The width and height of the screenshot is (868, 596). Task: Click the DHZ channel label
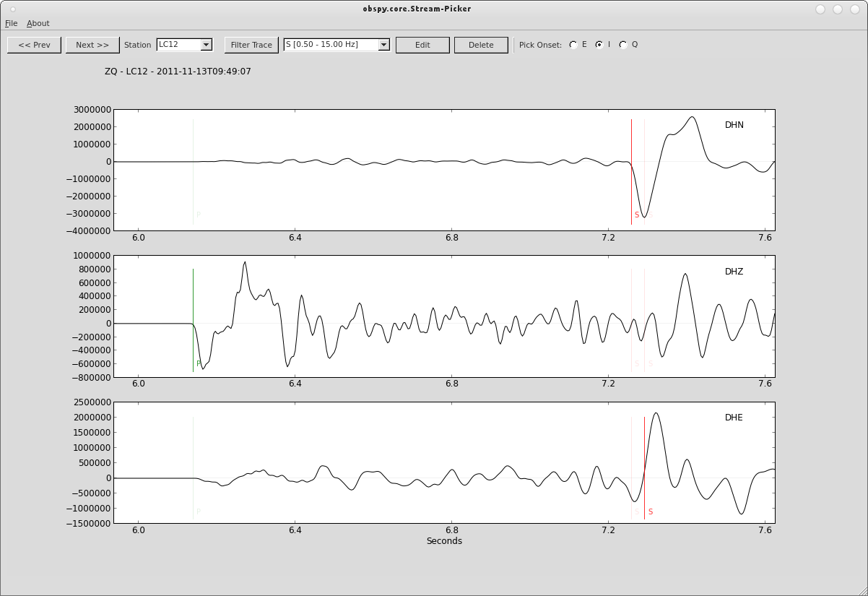pyautogui.click(x=735, y=272)
